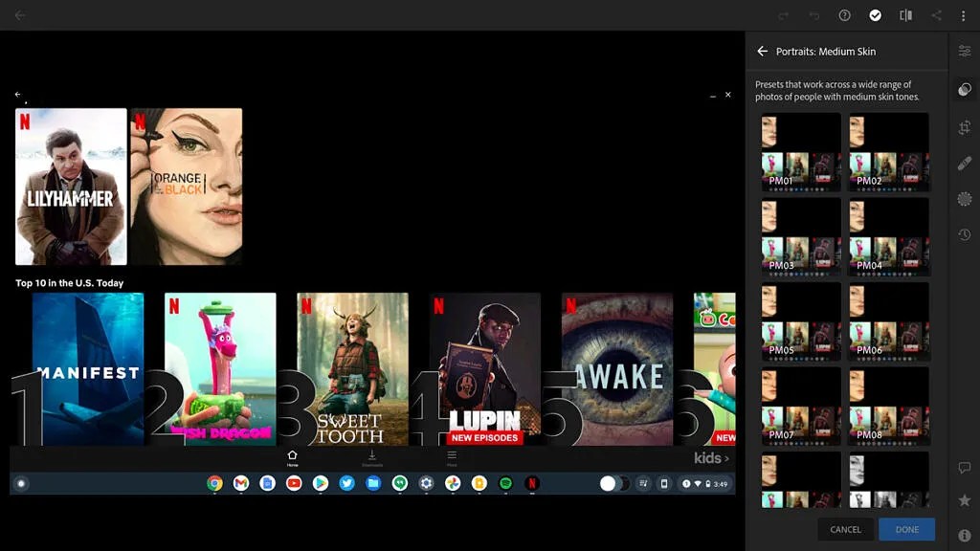Click the redo arrow in the top bar
This screenshot has height=551, width=980.
(x=783, y=15)
